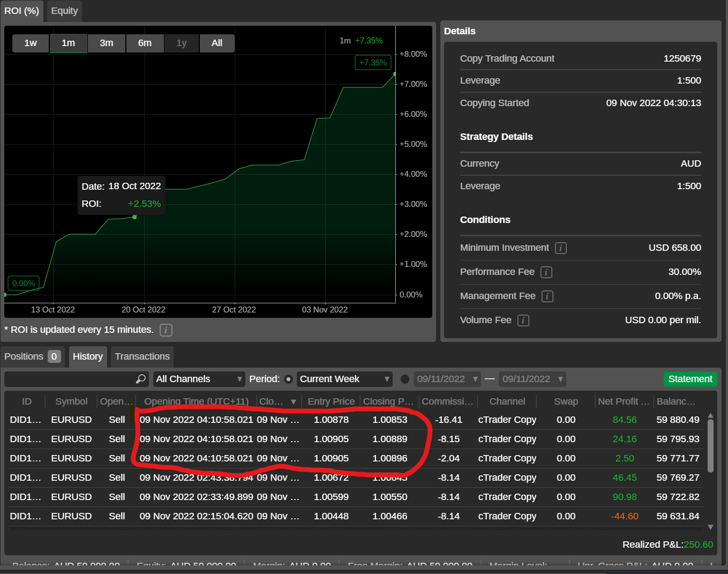This screenshot has height=574, width=728.
Task: Open the Positions tab
Action: (33, 357)
